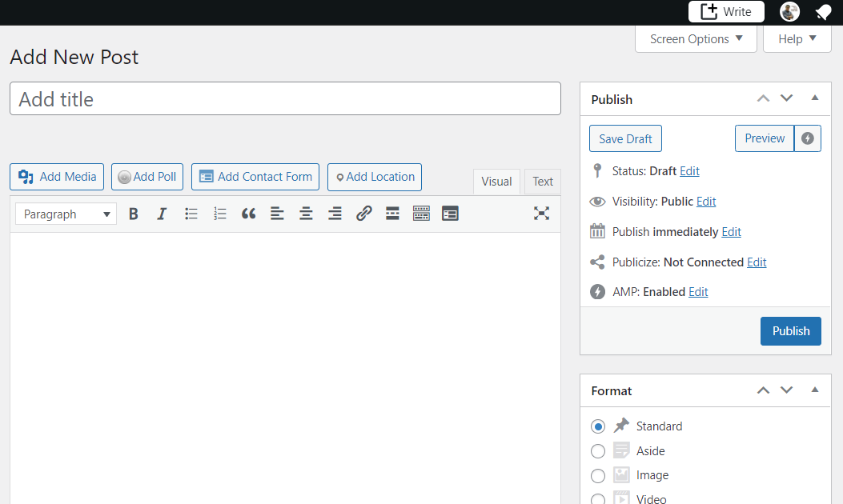
Task: Expand the Screen Options panel
Action: point(695,38)
